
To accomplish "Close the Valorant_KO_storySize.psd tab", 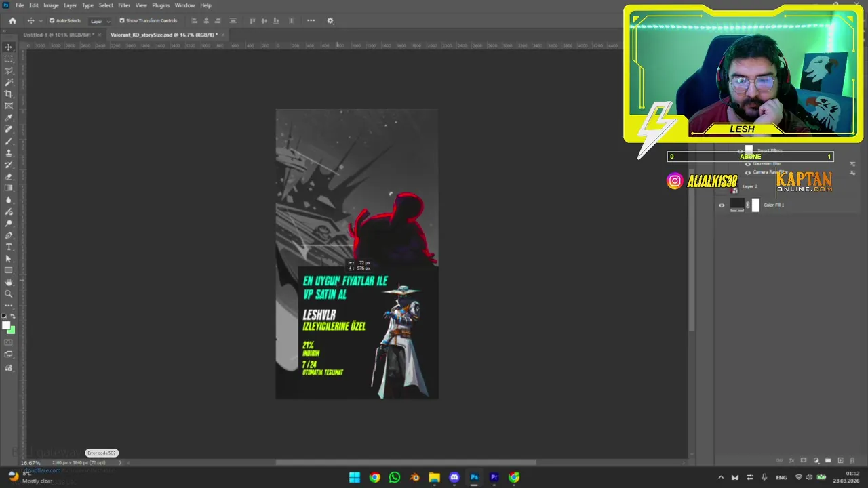I will (222, 35).
